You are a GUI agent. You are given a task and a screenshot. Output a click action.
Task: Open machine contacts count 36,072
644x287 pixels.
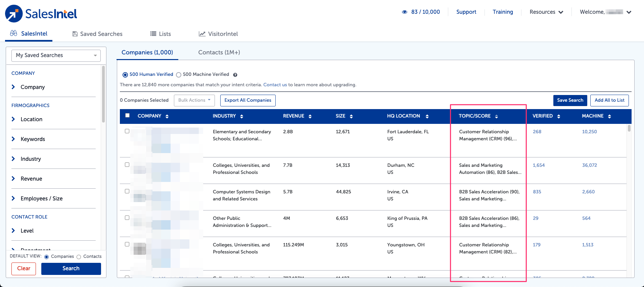(x=589, y=165)
